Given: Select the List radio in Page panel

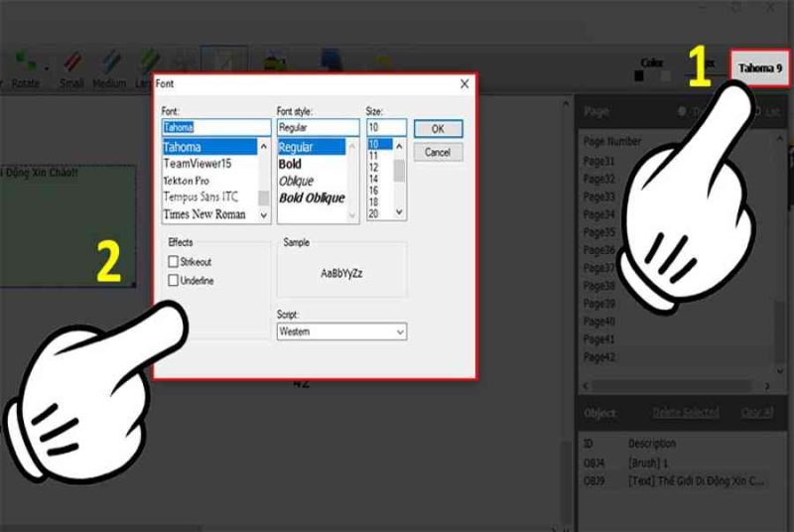Looking at the screenshot, I should (757, 111).
